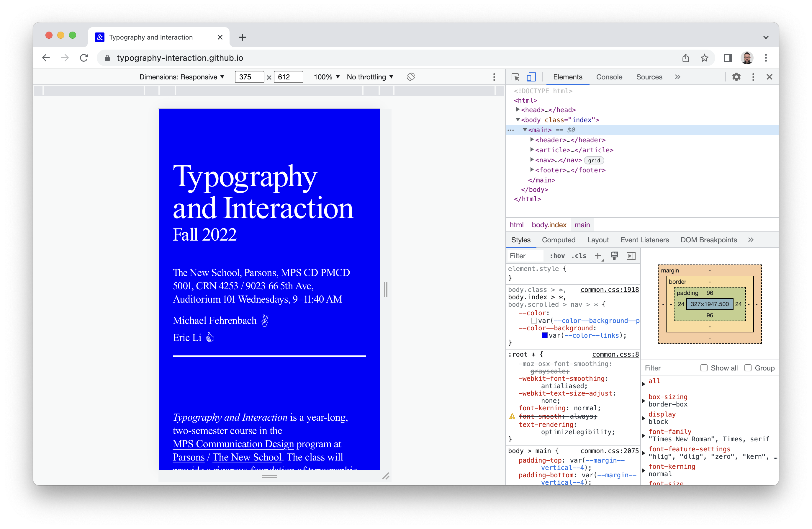Share this page via the share icon
This screenshot has height=529, width=812.
click(685, 58)
